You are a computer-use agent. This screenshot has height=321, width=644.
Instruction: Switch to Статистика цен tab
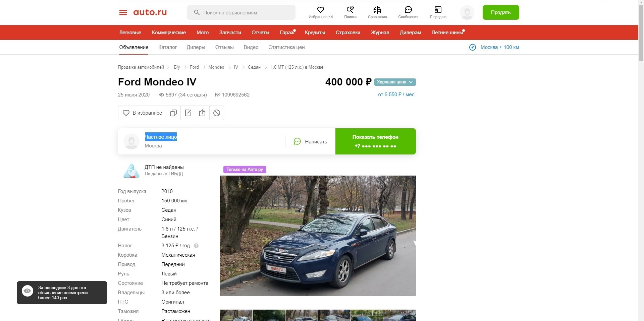click(x=286, y=47)
